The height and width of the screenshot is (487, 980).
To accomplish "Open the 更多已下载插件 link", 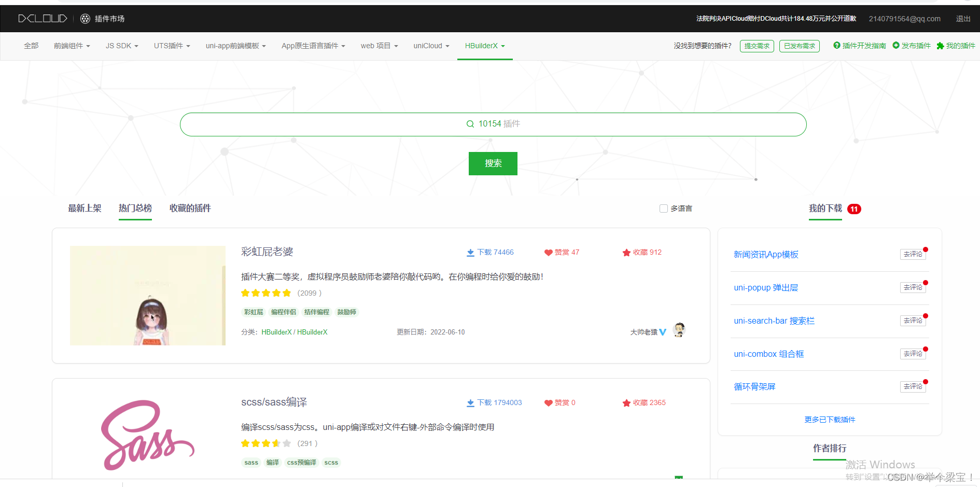I will 830,420.
